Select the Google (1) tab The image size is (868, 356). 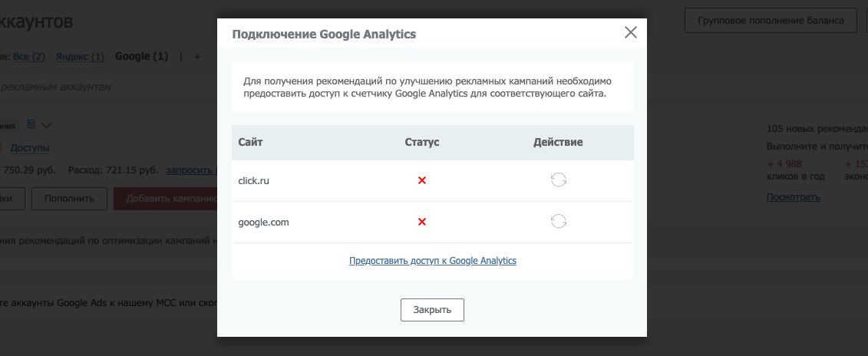[x=142, y=57]
